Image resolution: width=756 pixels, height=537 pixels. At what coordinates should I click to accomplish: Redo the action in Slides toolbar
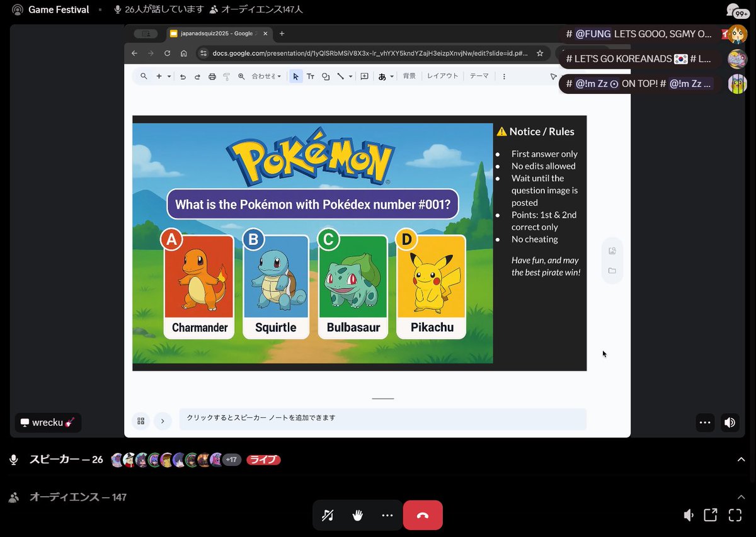pyautogui.click(x=197, y=76)
